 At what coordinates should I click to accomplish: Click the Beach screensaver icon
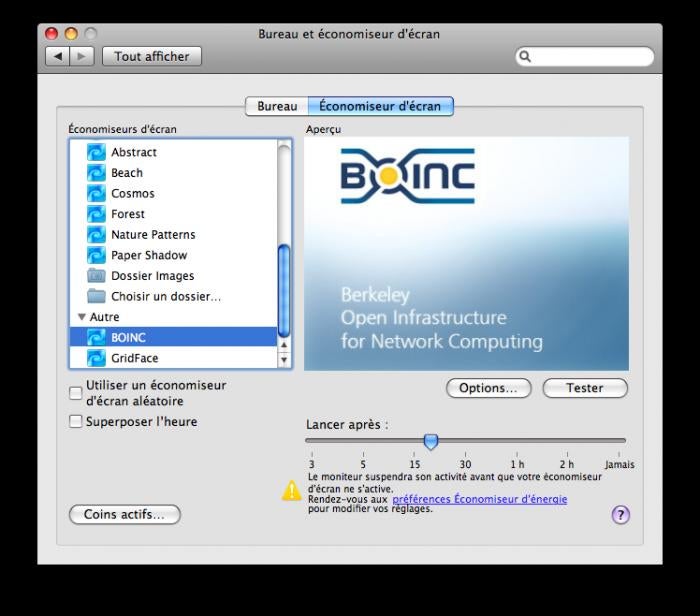(96, 173)
